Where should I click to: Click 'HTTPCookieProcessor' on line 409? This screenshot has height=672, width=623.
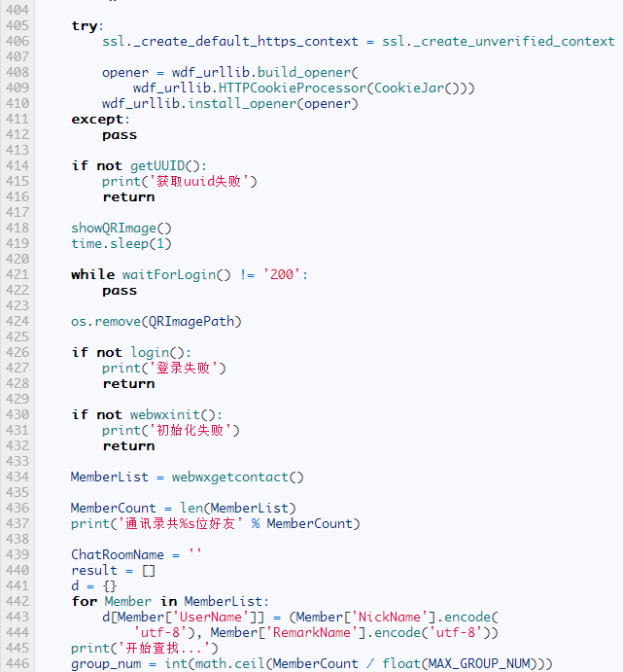click(293, 88)
